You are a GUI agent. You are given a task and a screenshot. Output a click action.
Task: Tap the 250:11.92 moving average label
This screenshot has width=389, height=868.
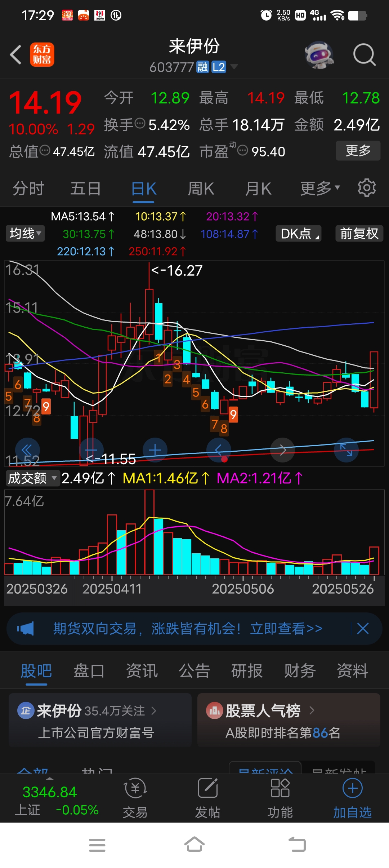pyautogui.click(x=157, y=251)
